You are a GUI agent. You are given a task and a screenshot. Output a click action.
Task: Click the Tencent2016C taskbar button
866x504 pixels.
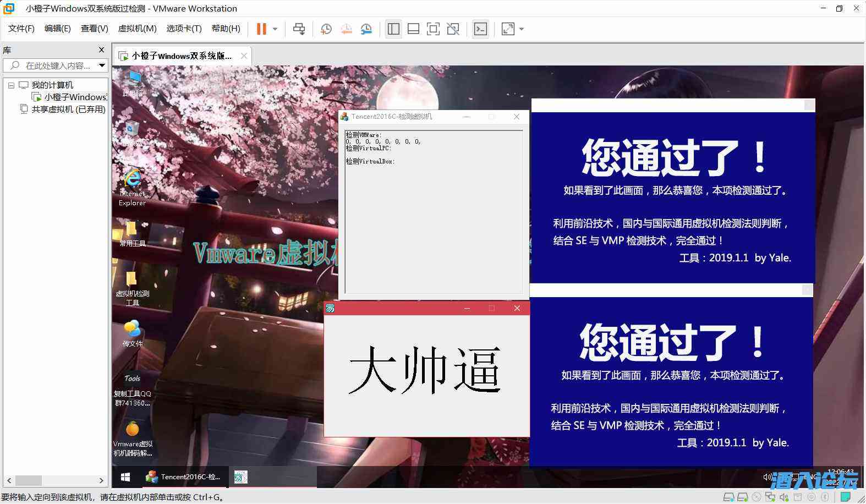pyautogui.click(x=184, y=477)
